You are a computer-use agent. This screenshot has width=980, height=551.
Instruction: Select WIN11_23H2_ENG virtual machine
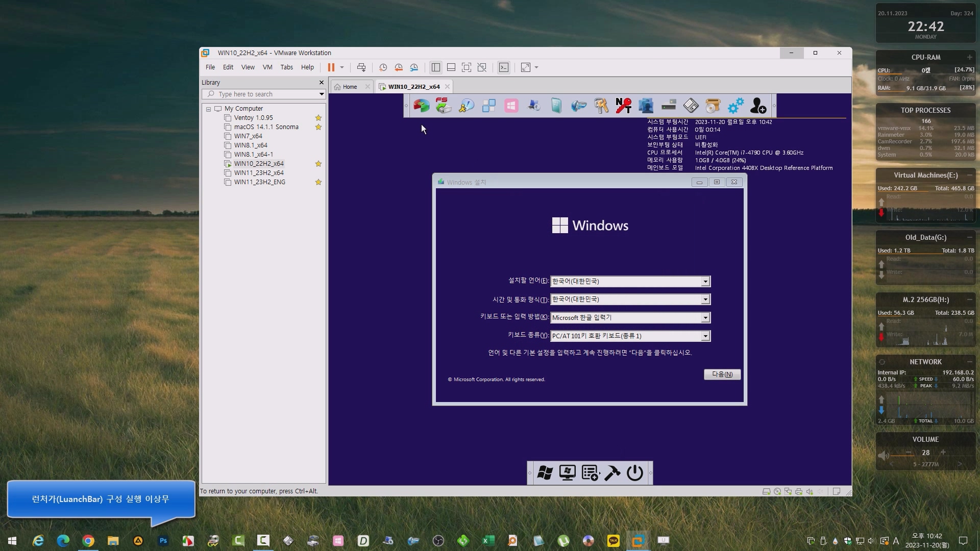click(x=259, y=182)
